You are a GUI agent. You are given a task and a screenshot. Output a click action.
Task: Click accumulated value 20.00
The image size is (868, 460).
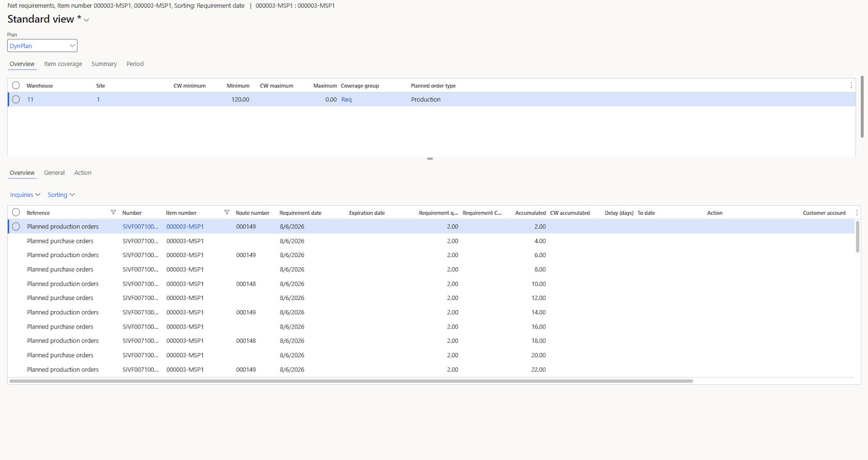(x=538, y=355)
